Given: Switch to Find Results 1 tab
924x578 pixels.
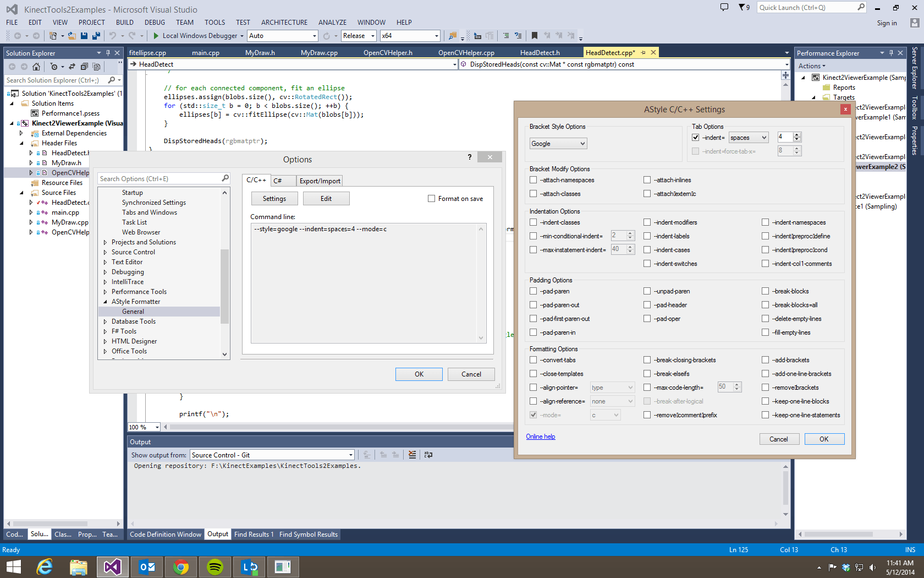Looking at the screenshot, I should pyautogui.click(x=254, y=535).
